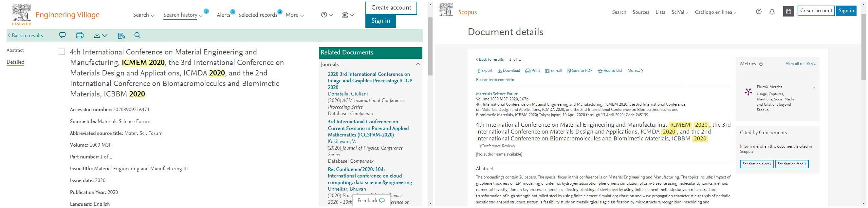Expand the More options in Scopus actions
Image resolution: width=868 pixels, height=208 pixels.
[635, 71]
